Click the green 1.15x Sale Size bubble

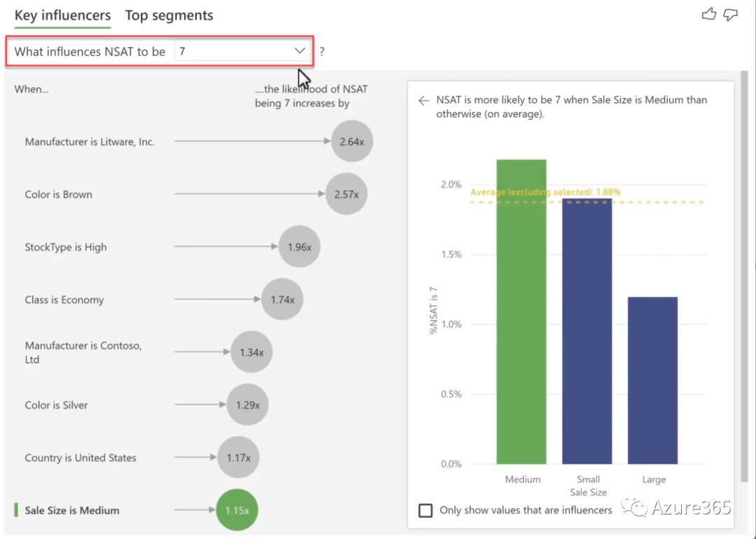tap(237, 510)
